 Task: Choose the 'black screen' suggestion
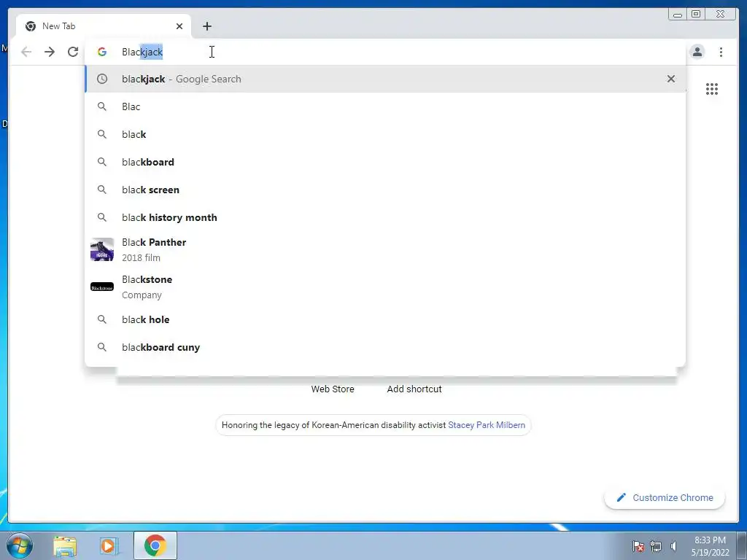click(385, 190)
